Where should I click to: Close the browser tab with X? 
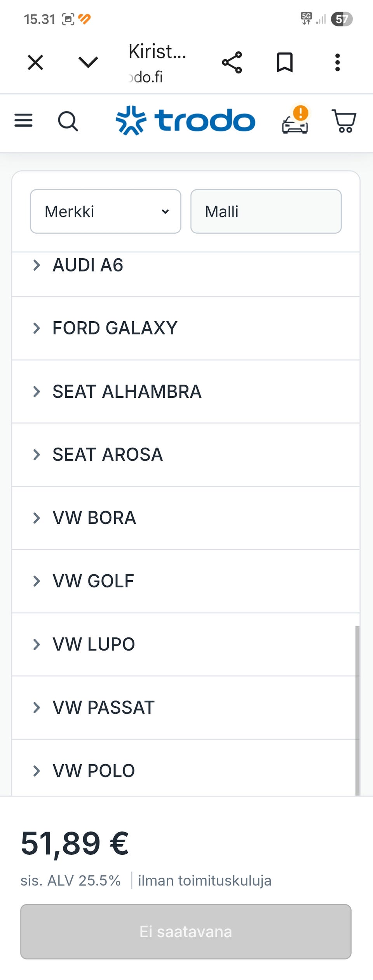tap(35, 62)
